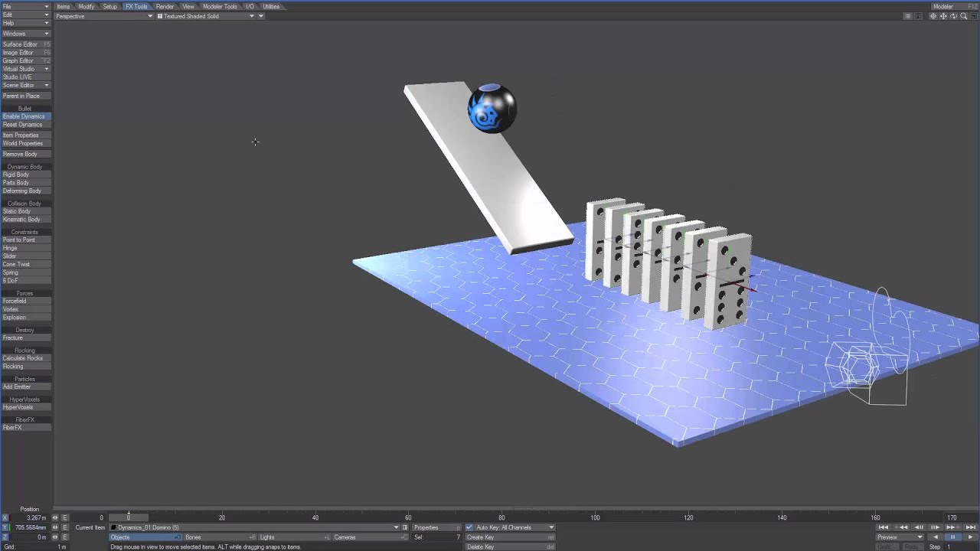Play animation in reverse
This screenshot has height=551, width=980.
[x=936, y=537]
